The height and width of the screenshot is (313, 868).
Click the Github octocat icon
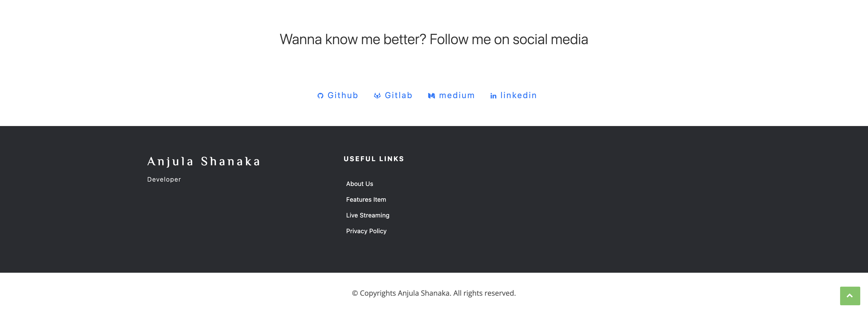click(x=320, y=95)
